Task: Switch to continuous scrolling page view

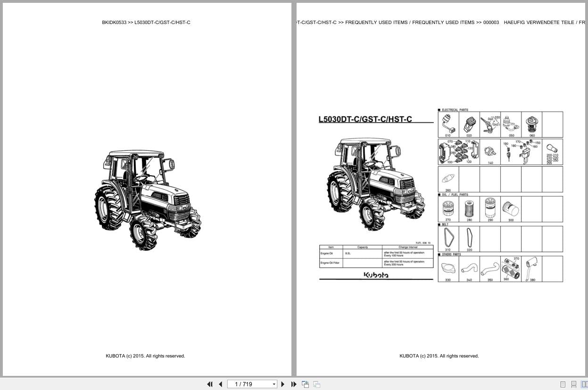Action: tap(574, 384)
